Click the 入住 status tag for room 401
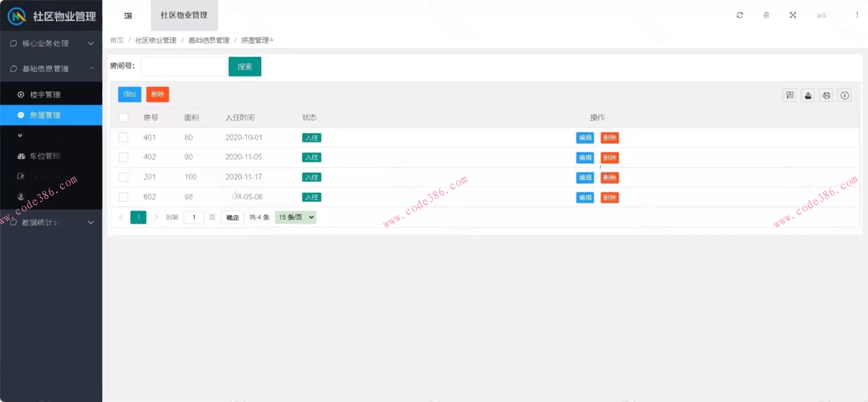The width and height of the screenshot is (868, 402). [x=312, y=138]
